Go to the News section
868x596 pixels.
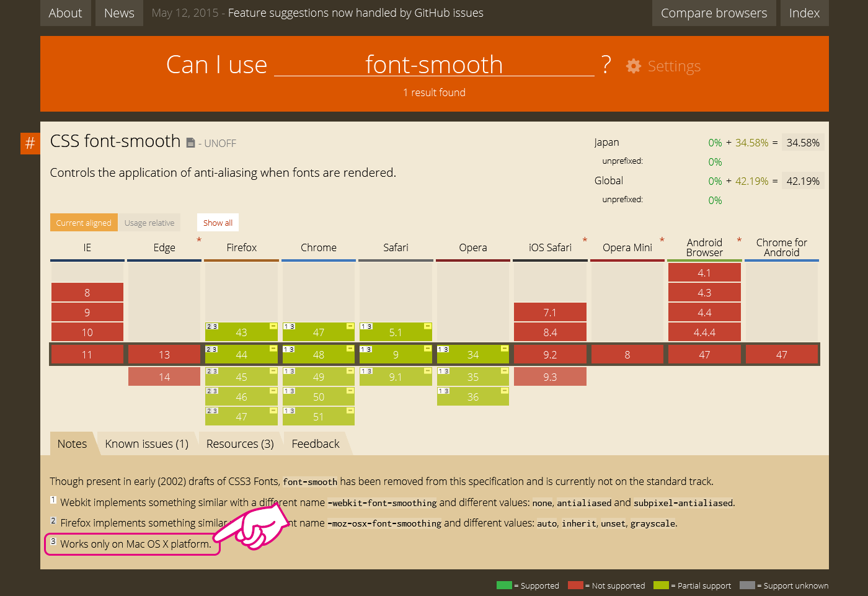coord(119,13)
